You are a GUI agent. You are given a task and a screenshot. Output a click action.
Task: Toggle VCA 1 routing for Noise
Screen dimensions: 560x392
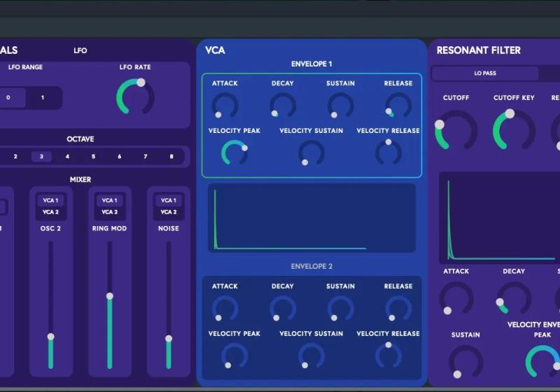169,201
